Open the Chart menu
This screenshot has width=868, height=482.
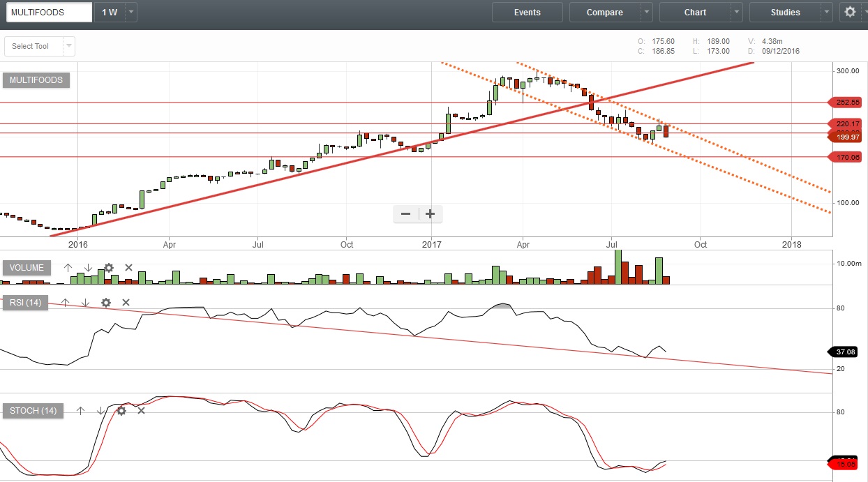(695, 13)
